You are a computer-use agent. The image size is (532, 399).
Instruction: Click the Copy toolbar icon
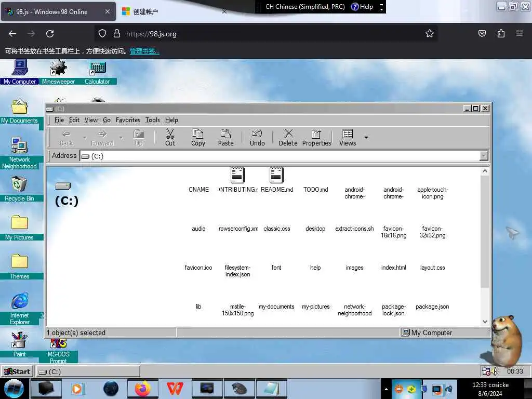click(x=198, y=137)
